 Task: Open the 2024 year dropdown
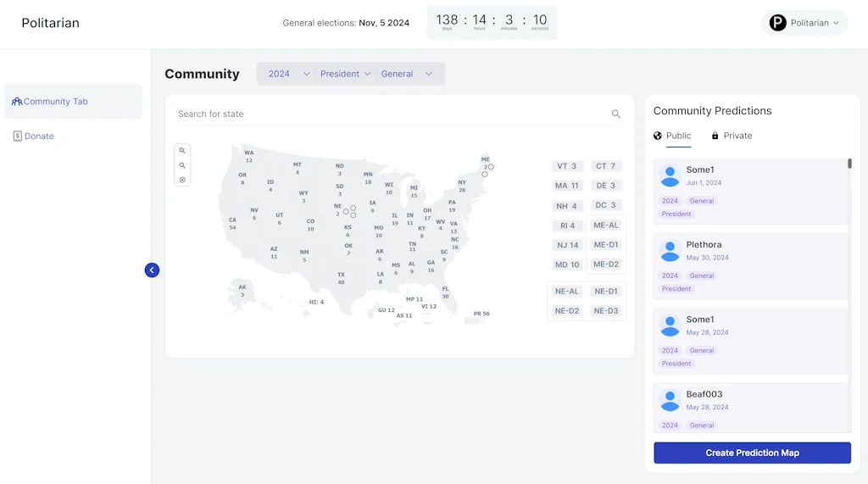(x=288, y=75)
